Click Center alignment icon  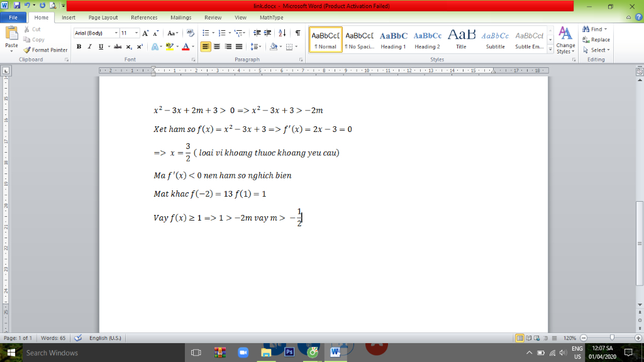217,47
